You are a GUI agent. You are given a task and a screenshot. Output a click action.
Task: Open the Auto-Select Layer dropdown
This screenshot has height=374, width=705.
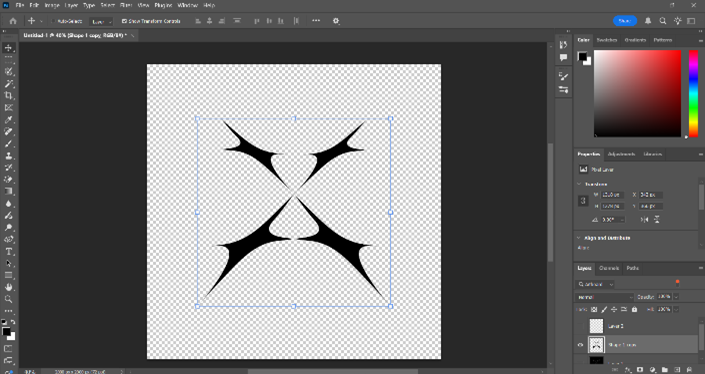pos(101,22)
